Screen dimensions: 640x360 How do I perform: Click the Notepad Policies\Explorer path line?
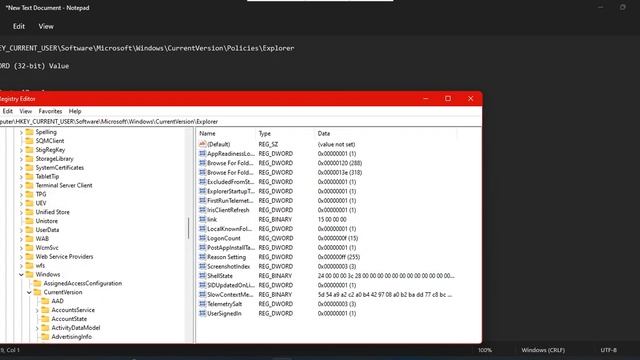coord(147,48)
